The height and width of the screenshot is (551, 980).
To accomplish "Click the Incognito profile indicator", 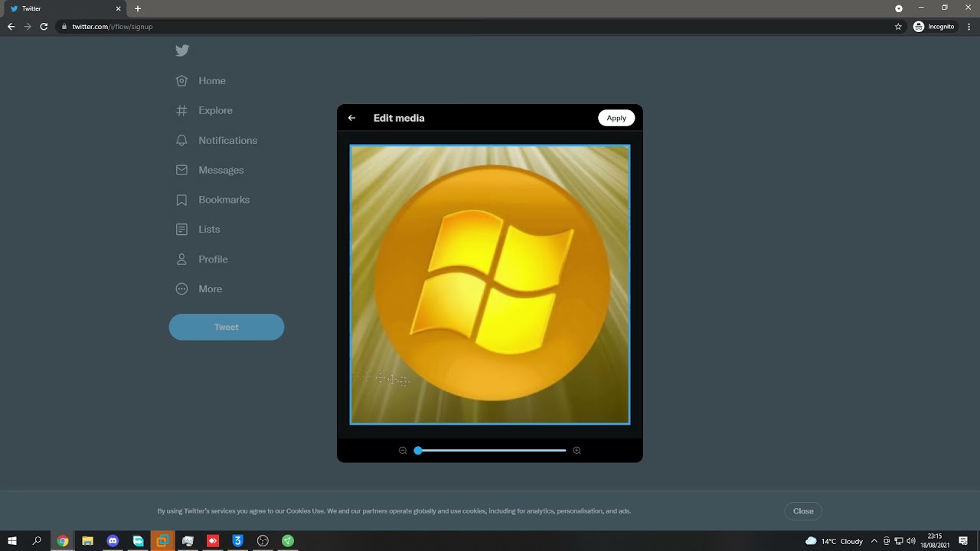I will point(934,27).
